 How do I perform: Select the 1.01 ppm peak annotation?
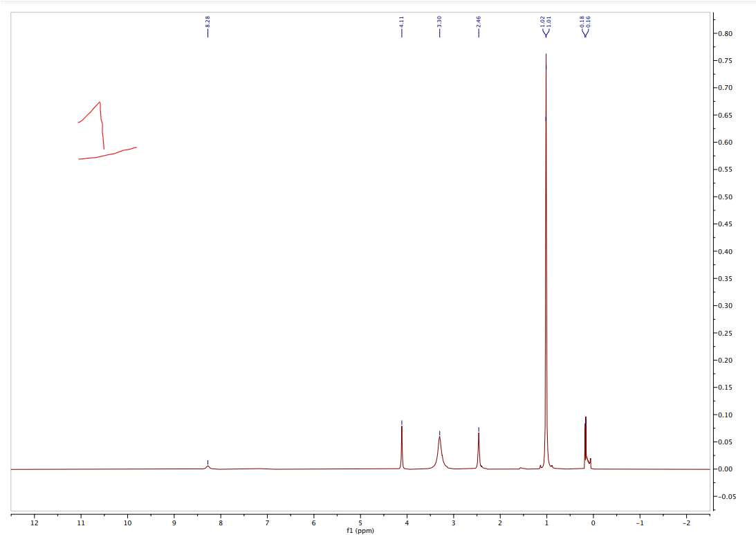coord(550,23)
